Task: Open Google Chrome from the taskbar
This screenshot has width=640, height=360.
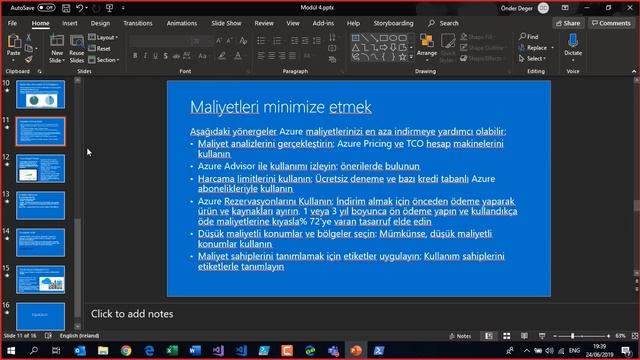Action: pos(126,351)
